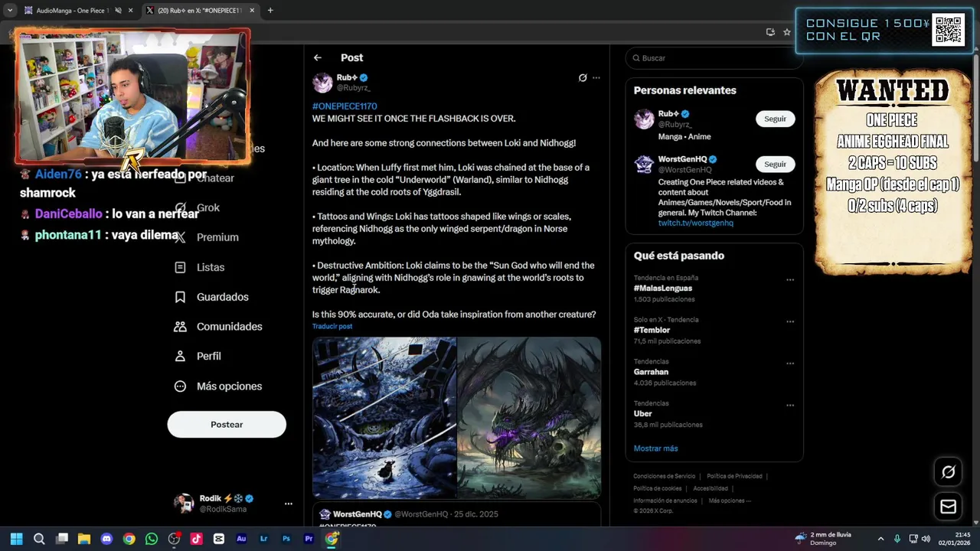Open File Explorer from the taskbar
The width and height of the screenshot is (980, 551).
click(84, 539)
